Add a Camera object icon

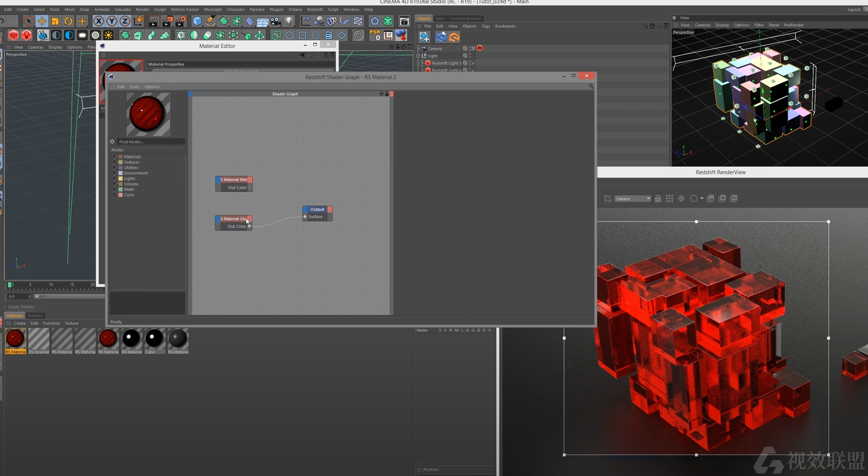(x=276, y=21)
